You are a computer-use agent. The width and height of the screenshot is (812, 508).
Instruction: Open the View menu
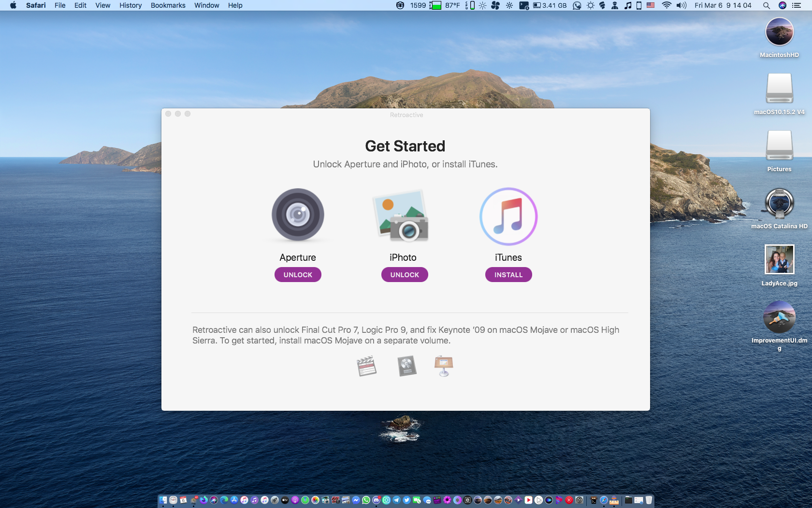tap(103, 5)
